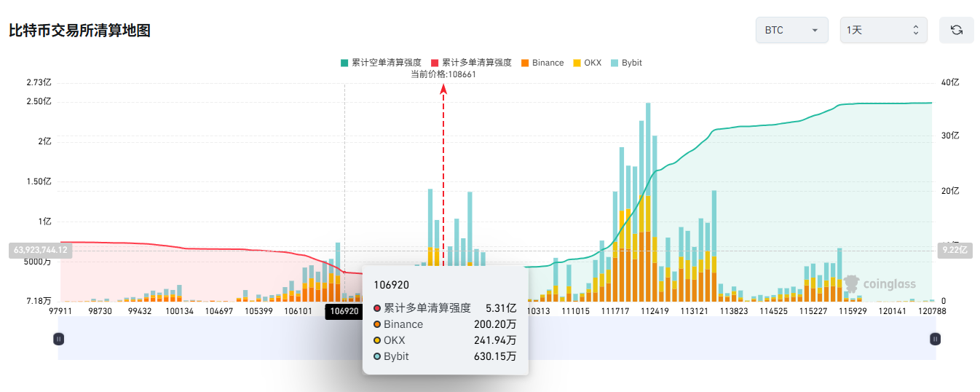
Task: Click the OKX yellow legend swatch
Action: [x=578, y=63]
